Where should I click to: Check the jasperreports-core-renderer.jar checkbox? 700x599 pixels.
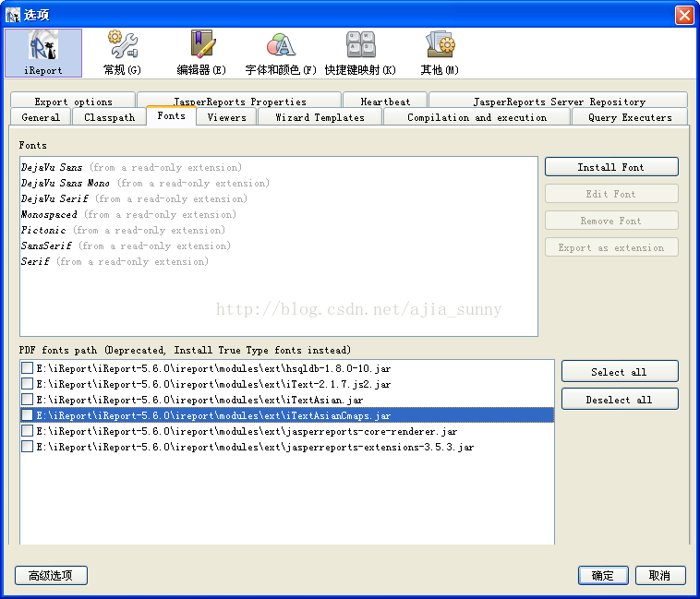click(x=27, y=431)
